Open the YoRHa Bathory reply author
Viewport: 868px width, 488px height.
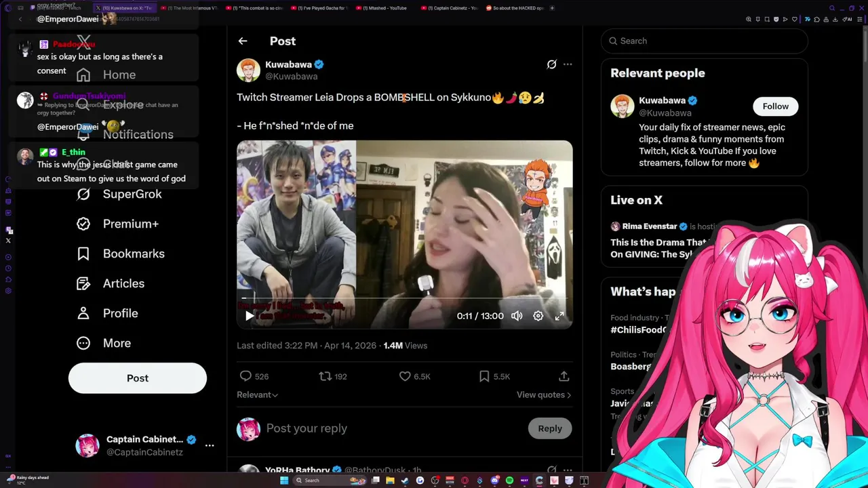point(297,470)
